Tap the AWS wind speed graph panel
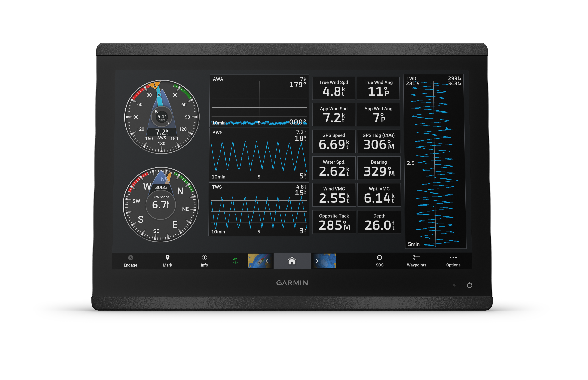The height and width of the screenshot is (380, 588). point(259,155)
